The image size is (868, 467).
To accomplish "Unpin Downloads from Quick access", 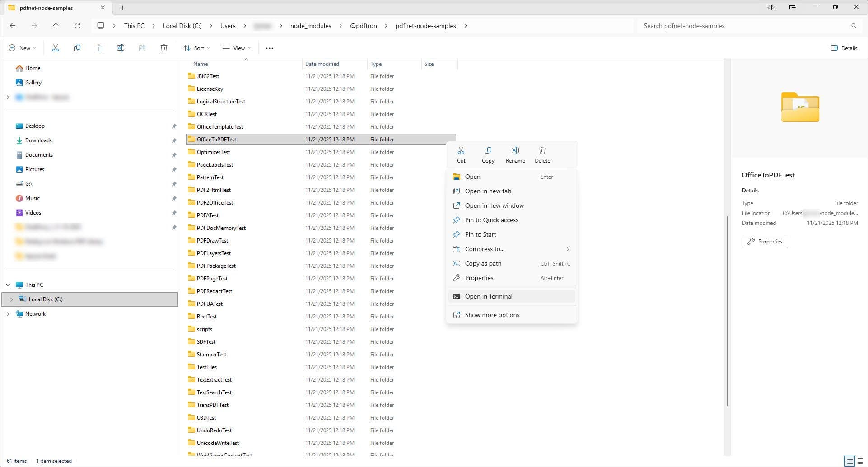I will click(x=174, y=140).
